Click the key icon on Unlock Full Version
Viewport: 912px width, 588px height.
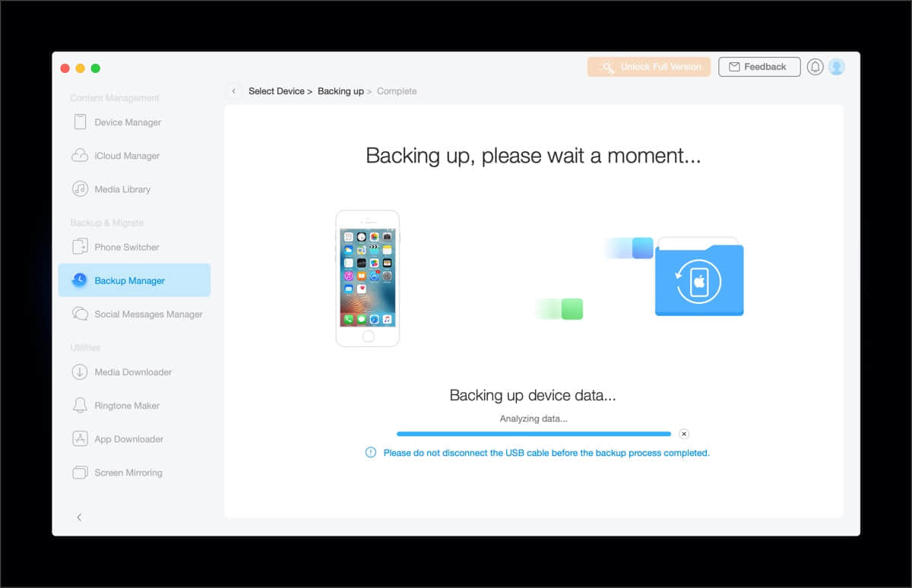point(606,68)
